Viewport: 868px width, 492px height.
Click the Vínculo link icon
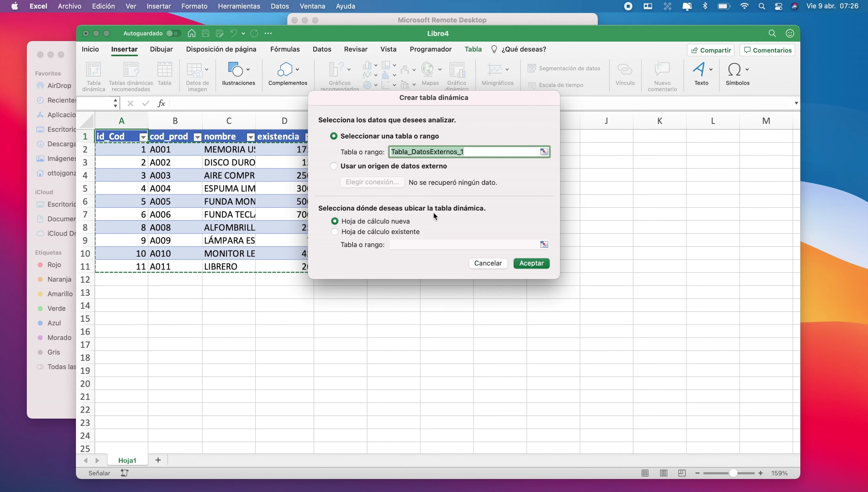coord(625,69)
